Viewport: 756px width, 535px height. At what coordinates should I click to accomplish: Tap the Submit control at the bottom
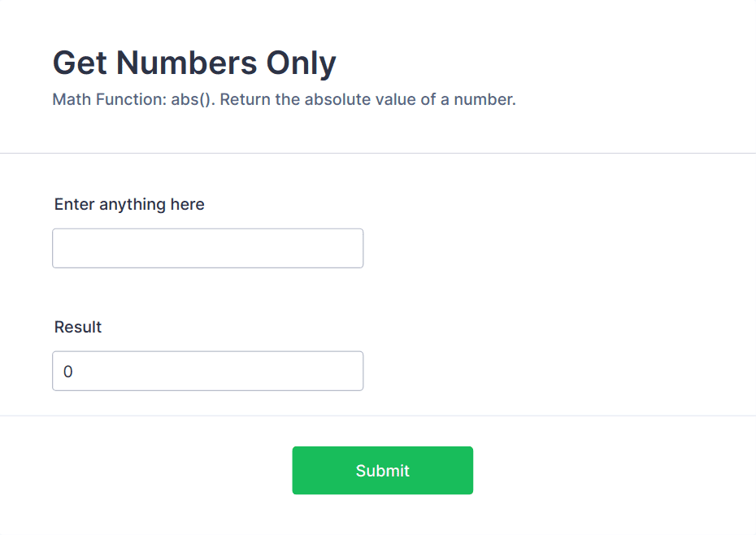click(382, 470)
